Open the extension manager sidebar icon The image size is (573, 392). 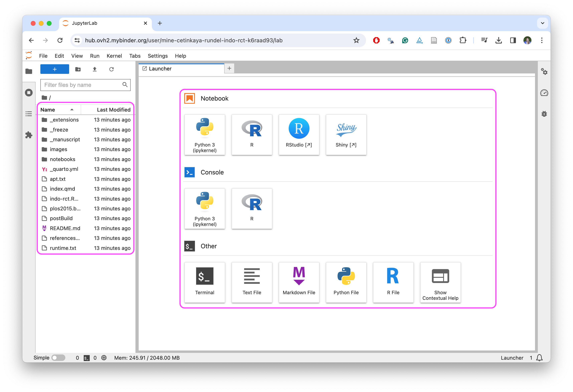pyautogui.click(x=29, y=135)
